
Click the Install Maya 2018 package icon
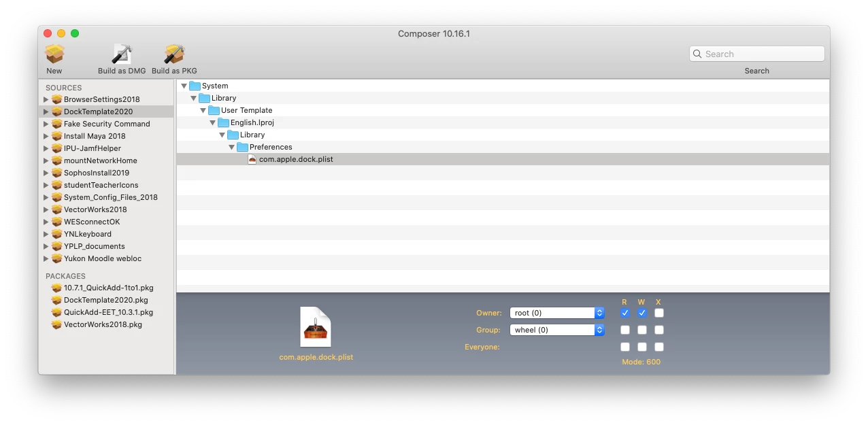(x=56, y=136)
